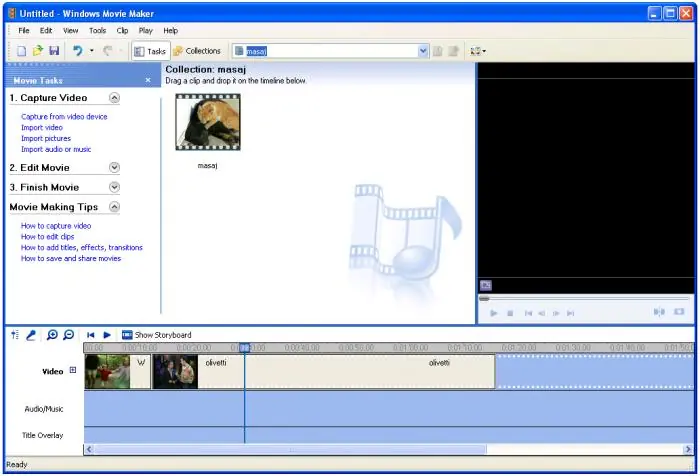
Task: Open the Clip menu
Action: point(122,30)
